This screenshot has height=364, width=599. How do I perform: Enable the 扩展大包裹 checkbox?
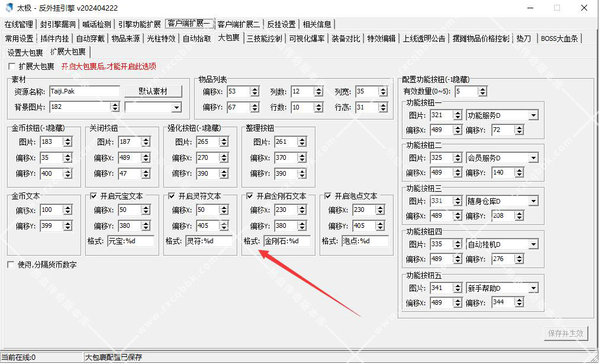click(x=12, y=66)
